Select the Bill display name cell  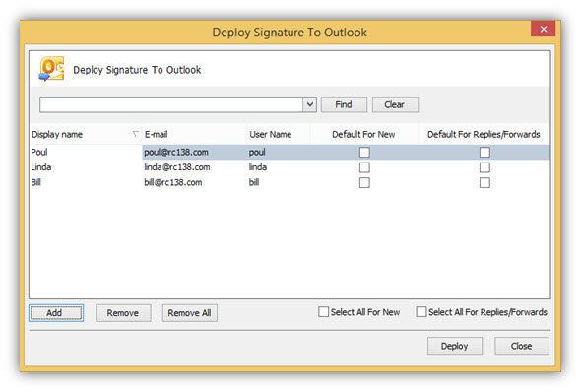coord(86,182)
